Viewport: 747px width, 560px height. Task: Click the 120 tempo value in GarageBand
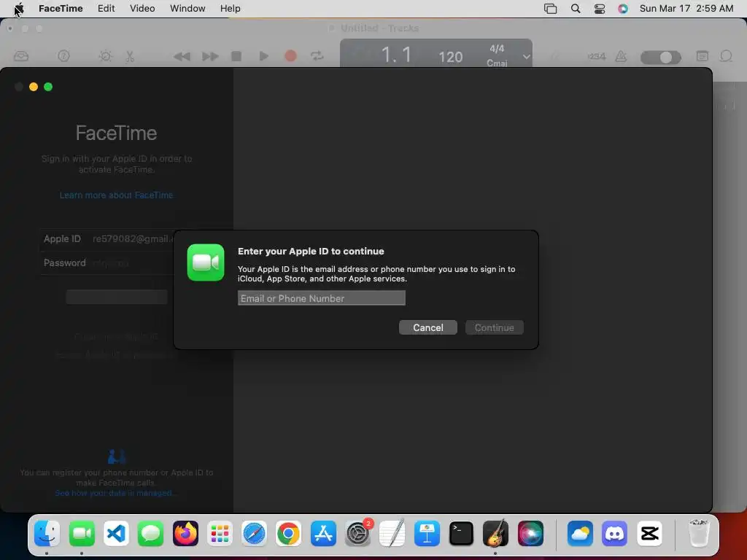pyautogui.click(x=451, y=57)
